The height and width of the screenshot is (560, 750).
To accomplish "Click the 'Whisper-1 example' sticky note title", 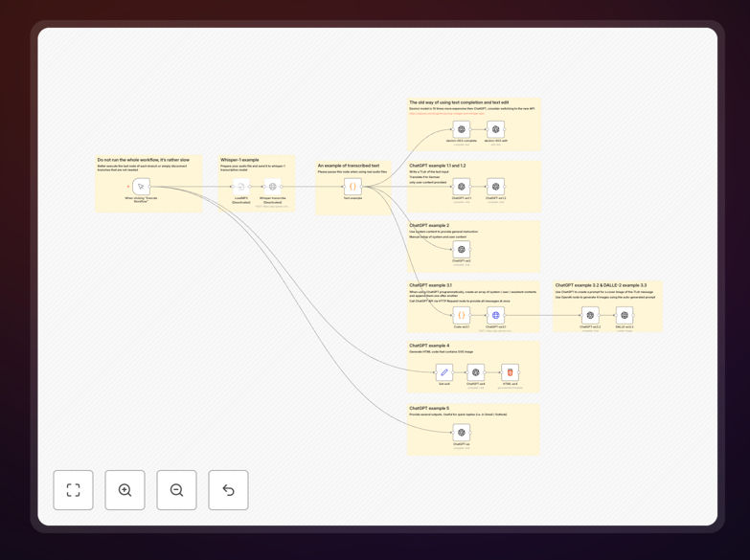I will (x=239, y=160).
